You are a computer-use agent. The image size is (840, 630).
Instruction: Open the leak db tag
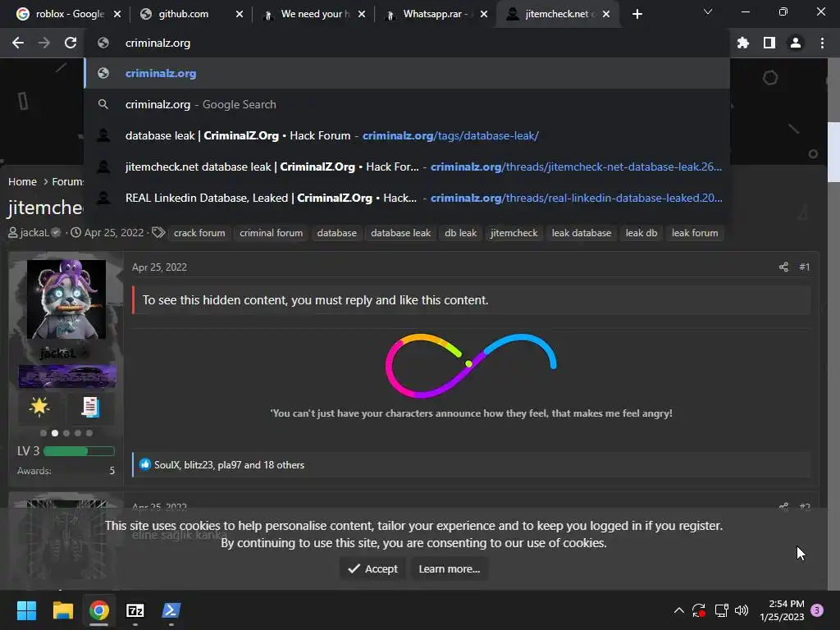click(641, 233)
